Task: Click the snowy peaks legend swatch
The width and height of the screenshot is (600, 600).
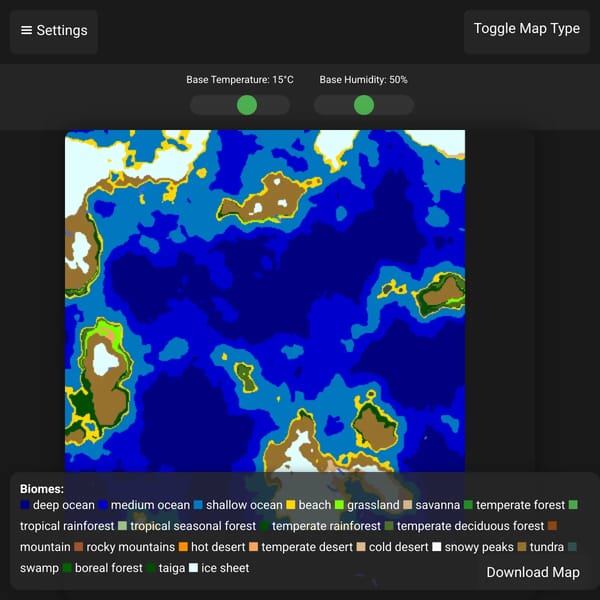Action: click(437, 547)
